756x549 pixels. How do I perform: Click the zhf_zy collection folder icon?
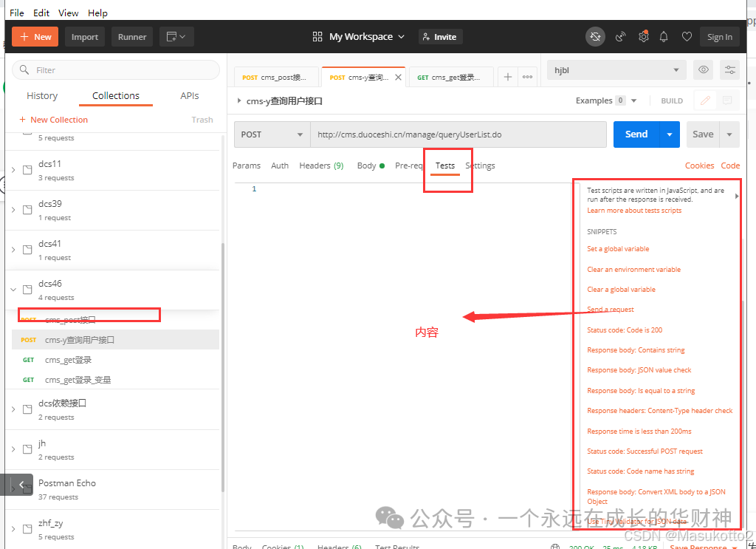(x=27, y=529)
